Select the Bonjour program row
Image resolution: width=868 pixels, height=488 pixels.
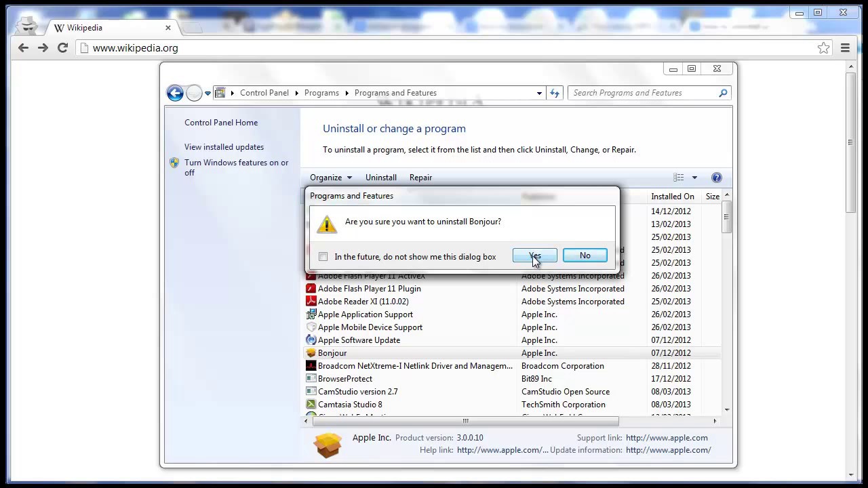pyautogui.click(x=512, y=353)
